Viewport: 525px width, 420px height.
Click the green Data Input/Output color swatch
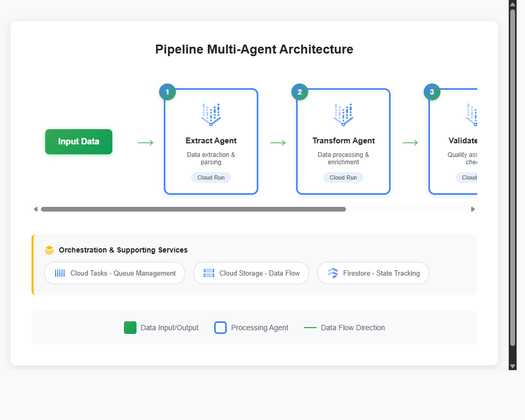[x=130, y=328]
